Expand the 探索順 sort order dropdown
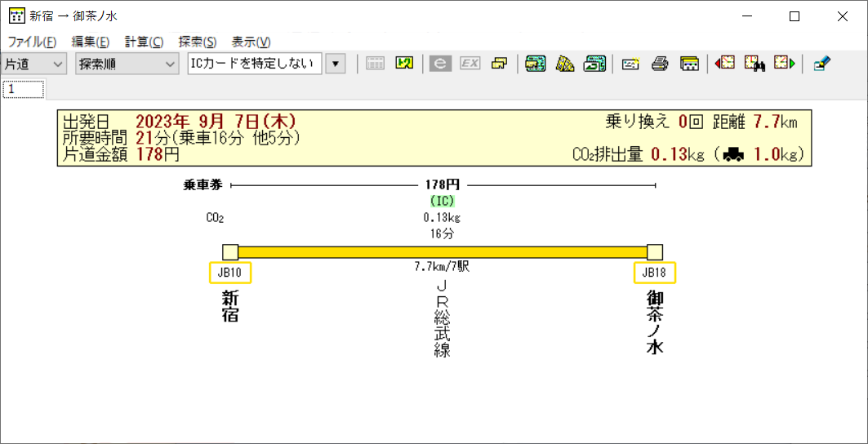 click(127, 64)
